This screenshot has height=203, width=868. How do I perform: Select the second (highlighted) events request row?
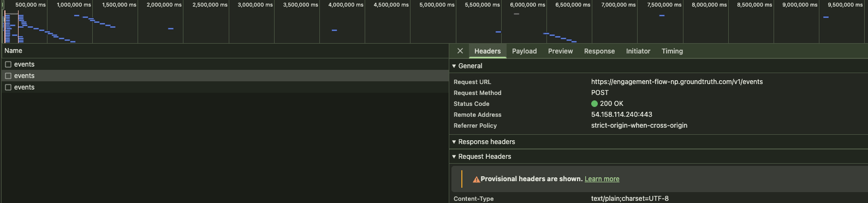click(x=225, y=76)
